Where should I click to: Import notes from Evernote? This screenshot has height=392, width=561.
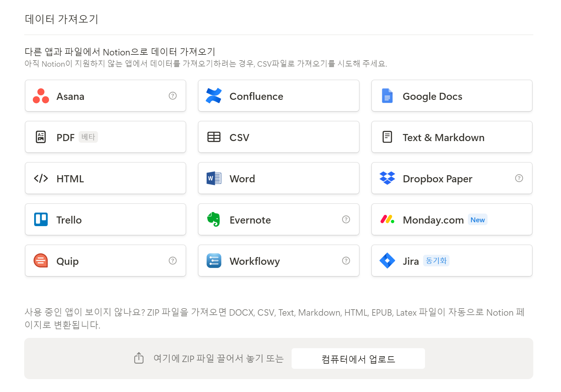point(278,219)
